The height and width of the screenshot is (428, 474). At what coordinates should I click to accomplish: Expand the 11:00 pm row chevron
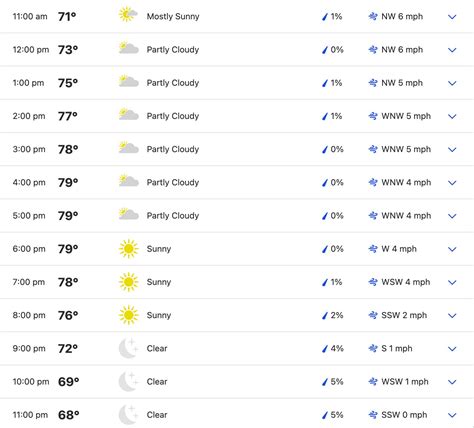(452, 415)
